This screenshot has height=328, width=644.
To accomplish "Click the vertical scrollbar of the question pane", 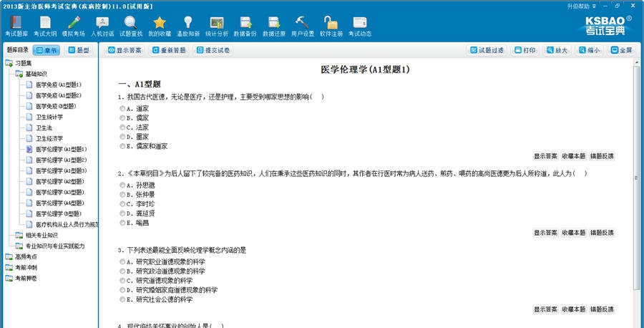I will [637, 177].
